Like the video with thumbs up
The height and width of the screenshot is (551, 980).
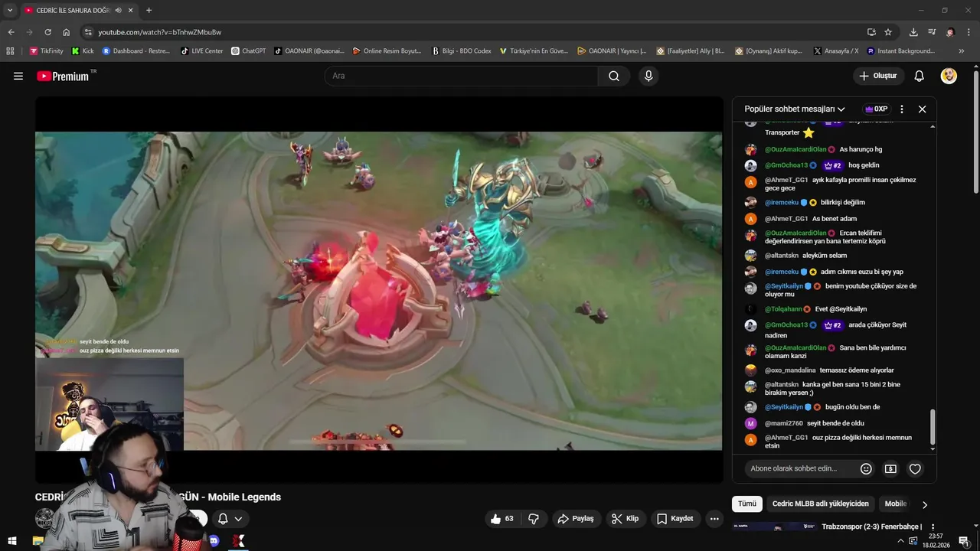click(x=502, y=519)
